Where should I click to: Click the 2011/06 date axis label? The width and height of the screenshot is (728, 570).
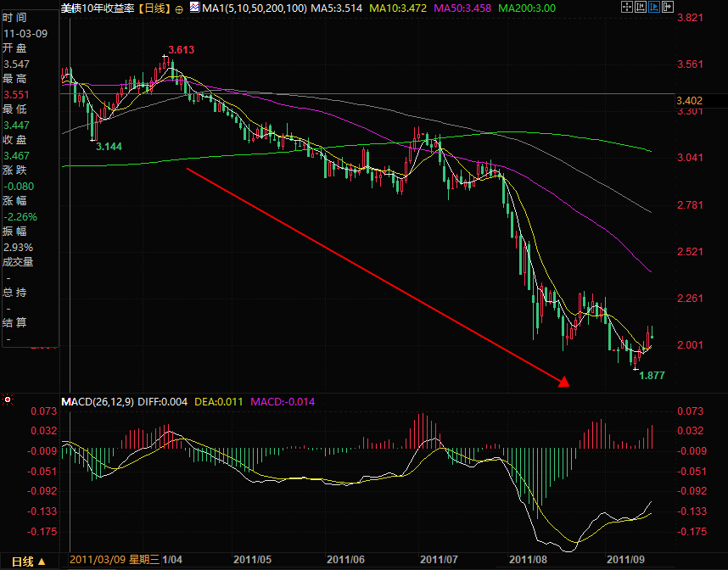coord(345,559)
